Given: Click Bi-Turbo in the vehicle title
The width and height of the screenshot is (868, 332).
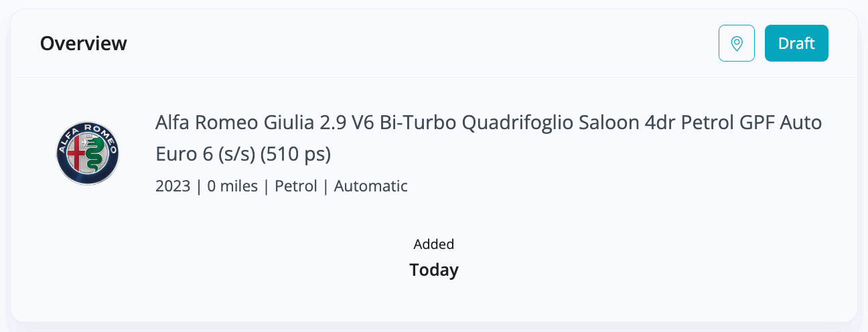Looking at the screenshot, I should (418, 123).
